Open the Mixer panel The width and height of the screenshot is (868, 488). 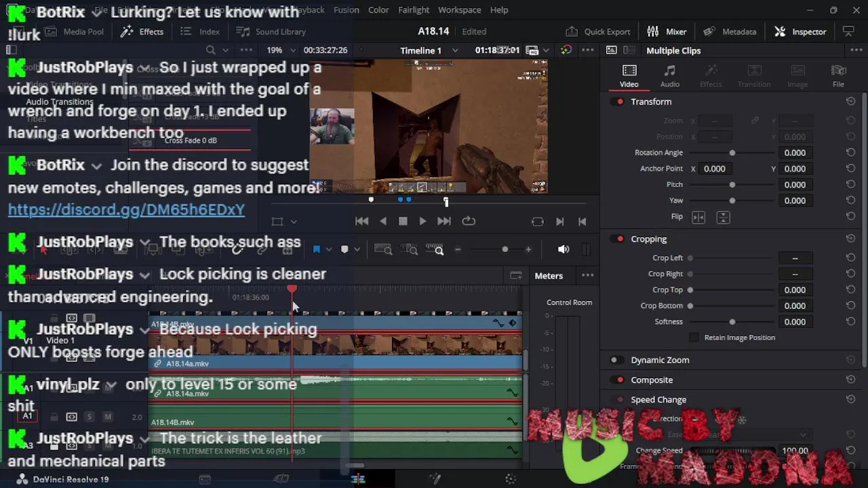point(667,31)
